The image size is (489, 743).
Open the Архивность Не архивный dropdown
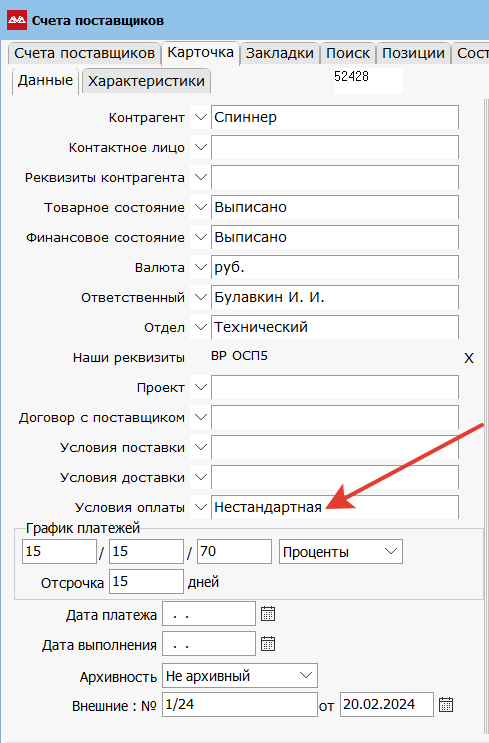point(239,676)
